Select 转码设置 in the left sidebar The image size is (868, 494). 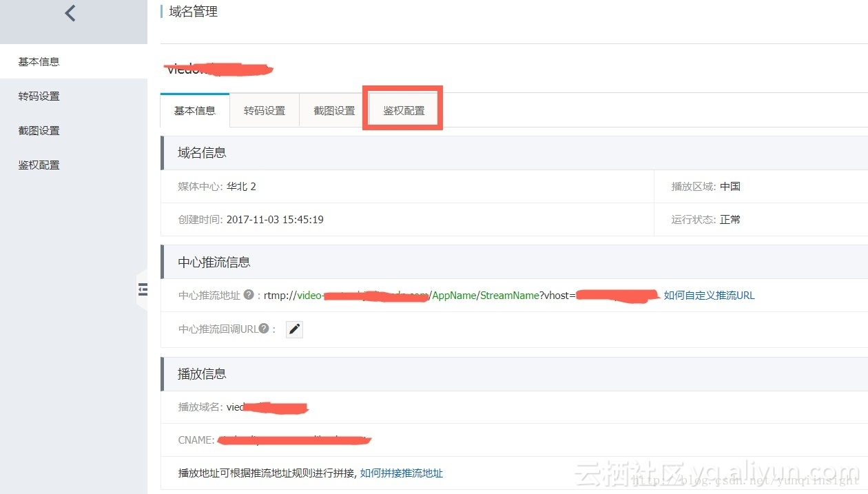pyautogui.click(x=39, y=96)
